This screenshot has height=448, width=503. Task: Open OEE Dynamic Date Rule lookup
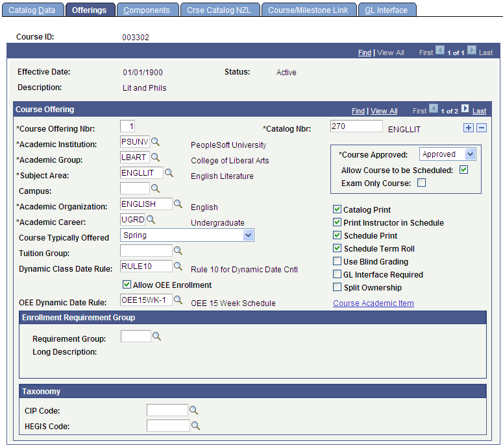click(178, 300)
